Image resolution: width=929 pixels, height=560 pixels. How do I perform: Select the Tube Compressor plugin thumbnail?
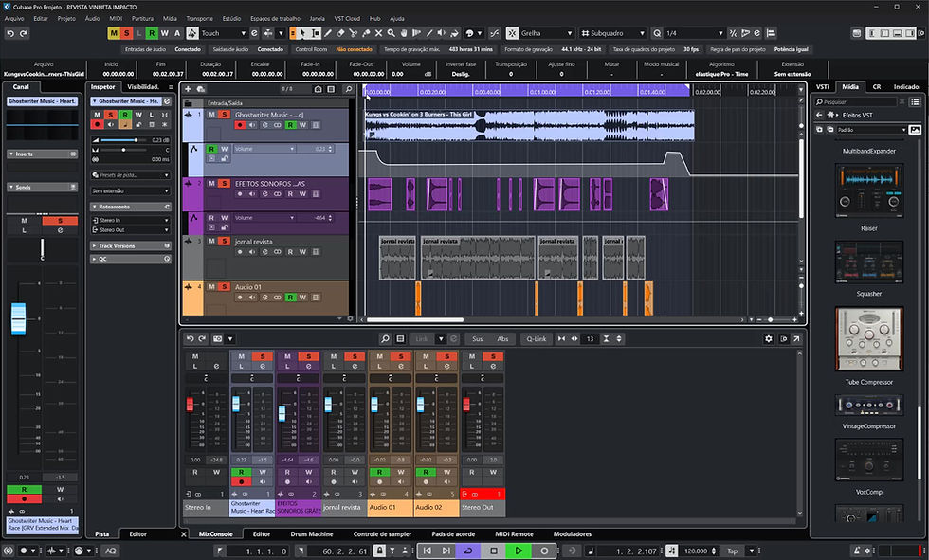pos(869,339)
